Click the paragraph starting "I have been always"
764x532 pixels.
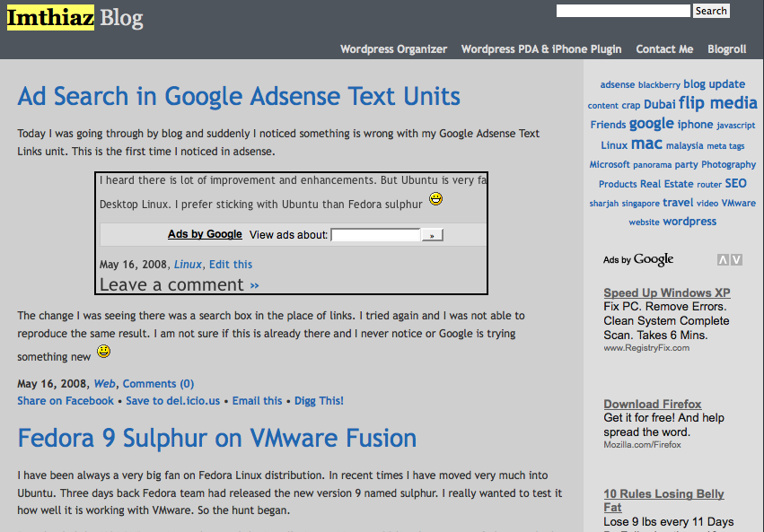click(290, 493)
